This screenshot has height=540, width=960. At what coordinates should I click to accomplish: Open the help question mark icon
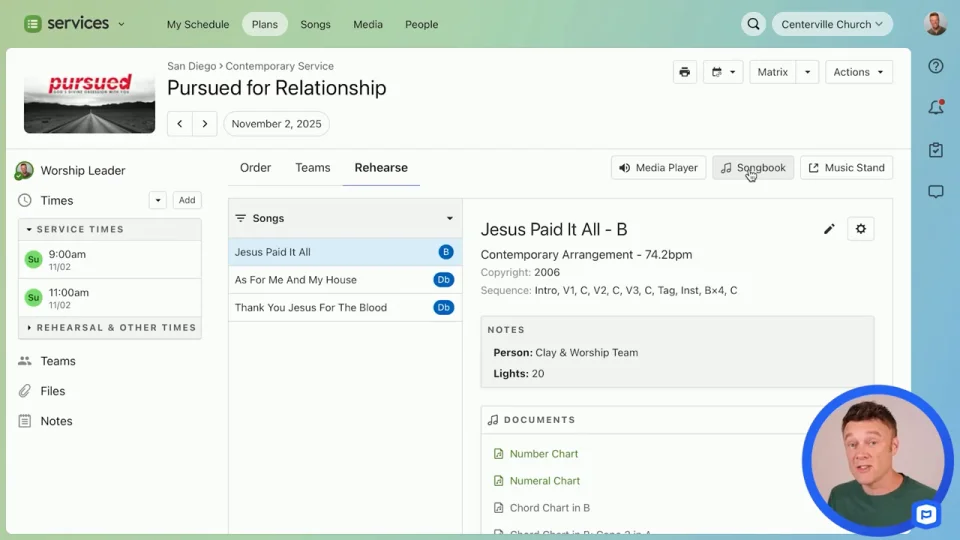(x=936, y=66)
